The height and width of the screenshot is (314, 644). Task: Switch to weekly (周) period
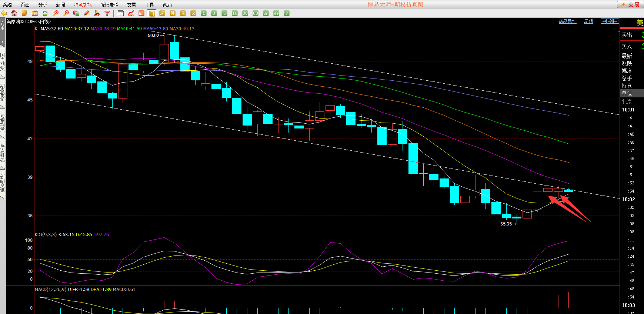click(x=162, y=13)
